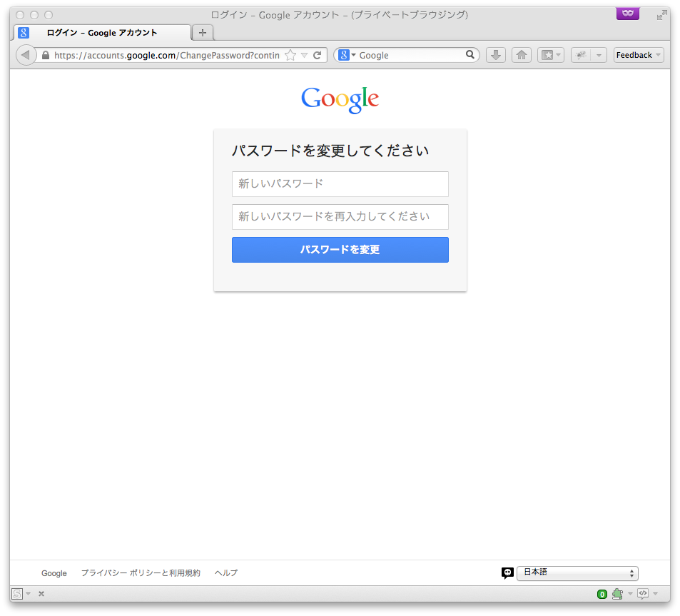The image size is (680, 616).
Task: Click the Google logo on the page
Action: coord(340,100)
